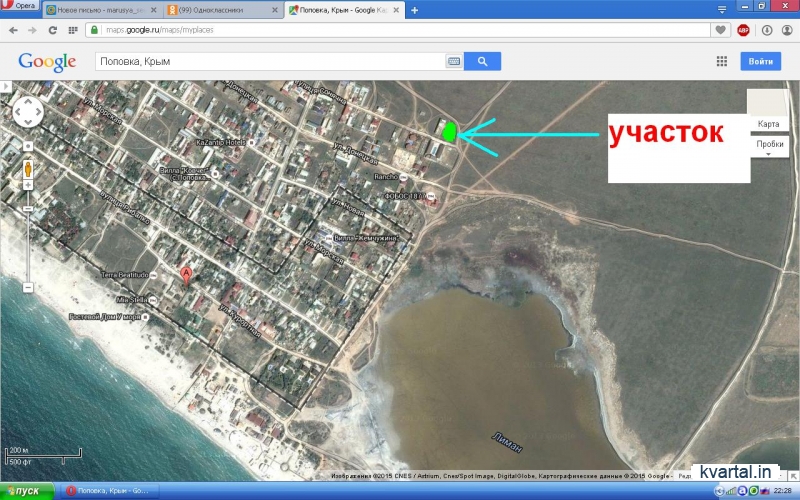Bookmark page with the heart icon
This screenshot has width=800, height=500.
[x=721, y=30]
